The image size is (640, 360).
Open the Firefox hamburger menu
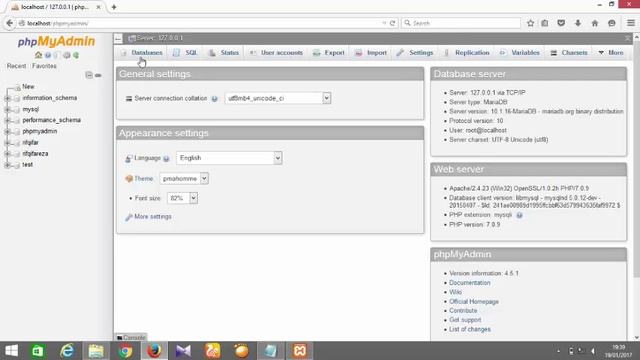click(631, 23)
